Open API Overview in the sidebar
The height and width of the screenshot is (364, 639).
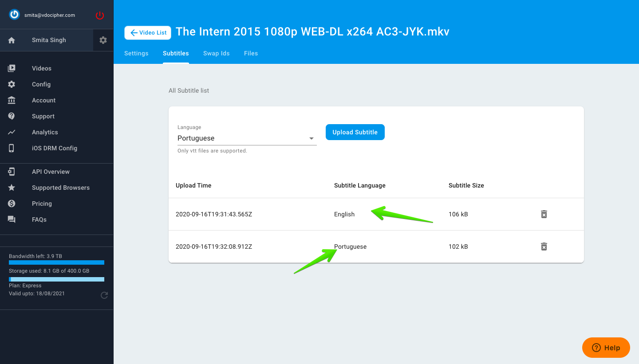51,172
